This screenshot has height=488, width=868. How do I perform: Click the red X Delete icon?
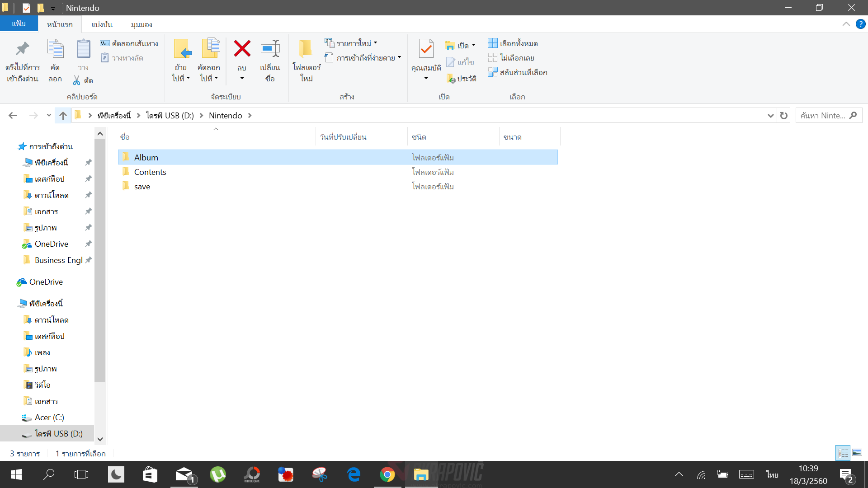(242, 48)
